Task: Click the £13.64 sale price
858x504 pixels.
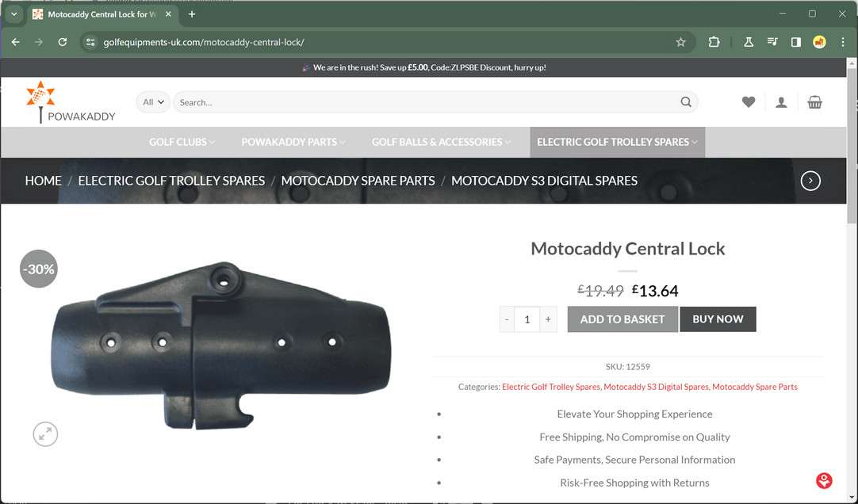Action: (655, 291)
